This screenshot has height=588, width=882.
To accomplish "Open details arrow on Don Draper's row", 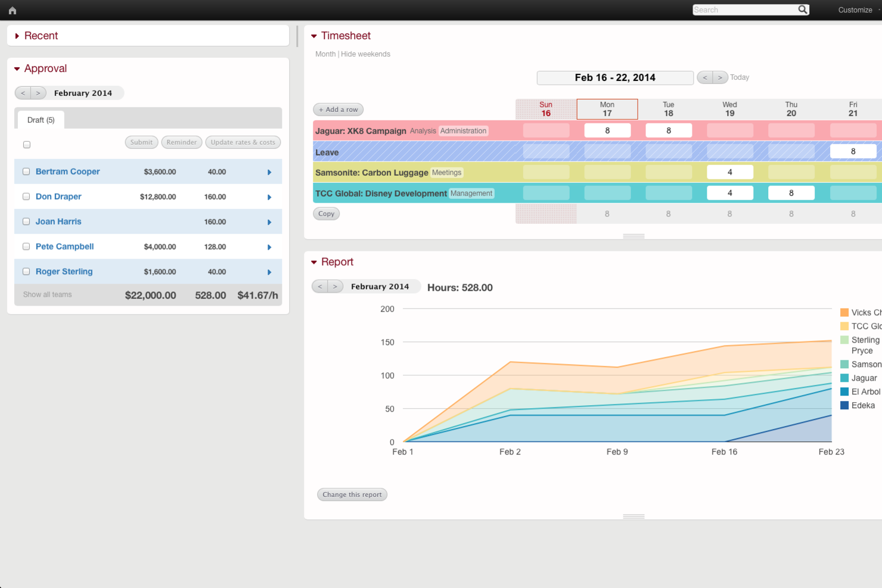I will pyautogui.click(x=269, y=197).
